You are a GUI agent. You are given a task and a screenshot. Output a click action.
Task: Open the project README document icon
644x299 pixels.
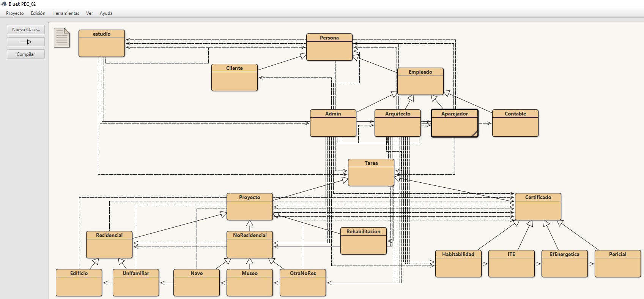coord(62,38)
